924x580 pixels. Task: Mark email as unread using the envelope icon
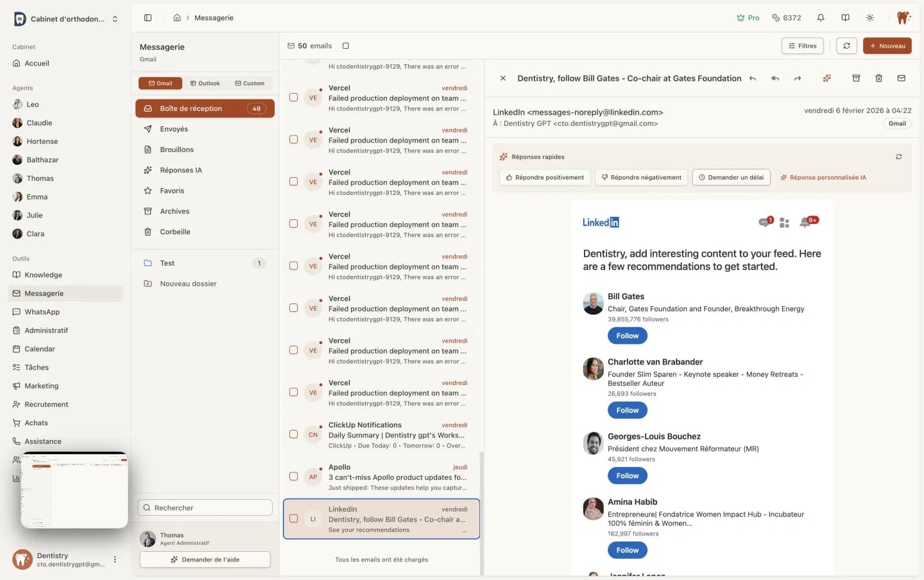(x=902, y=78)
